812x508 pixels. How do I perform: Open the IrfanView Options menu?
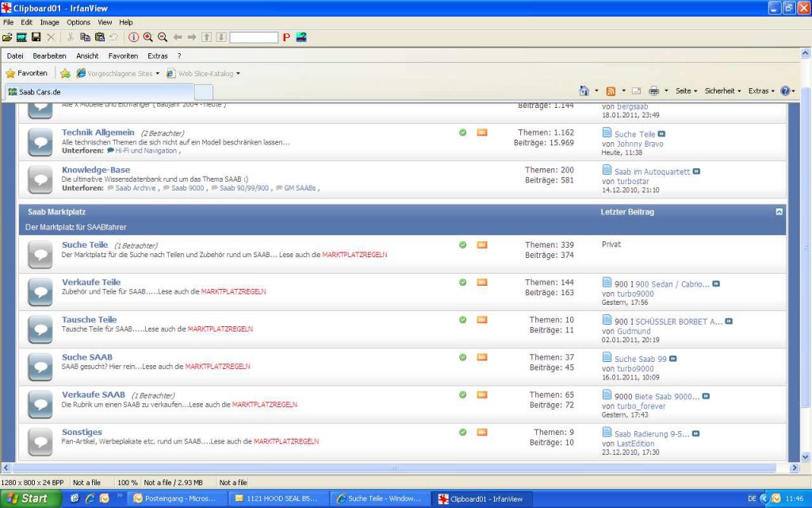coord(79,22)
